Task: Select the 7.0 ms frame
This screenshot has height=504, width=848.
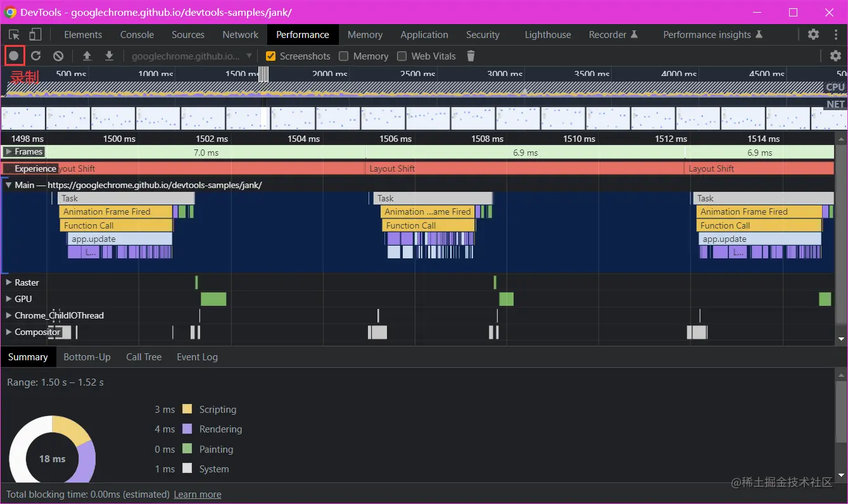Action: point(206,152)
